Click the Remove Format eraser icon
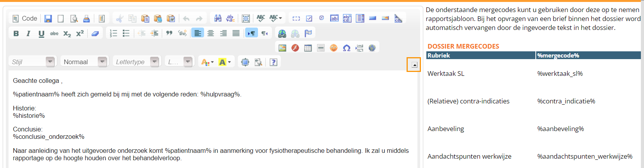This screenshot has width=644, height=168. point(95,33)
